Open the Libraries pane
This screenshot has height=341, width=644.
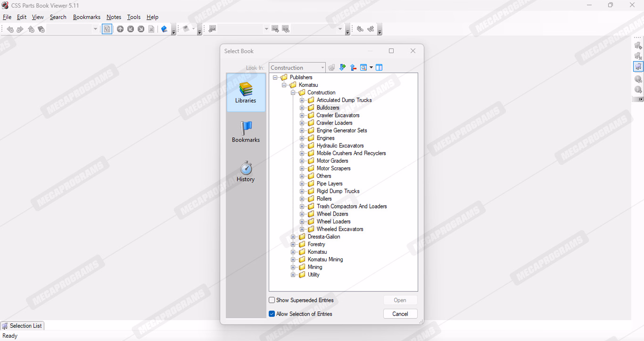pos(246,92)
